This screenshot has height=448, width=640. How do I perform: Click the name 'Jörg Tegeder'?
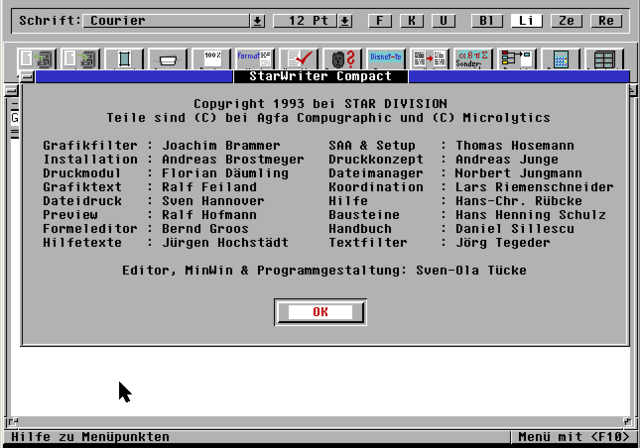503,243
